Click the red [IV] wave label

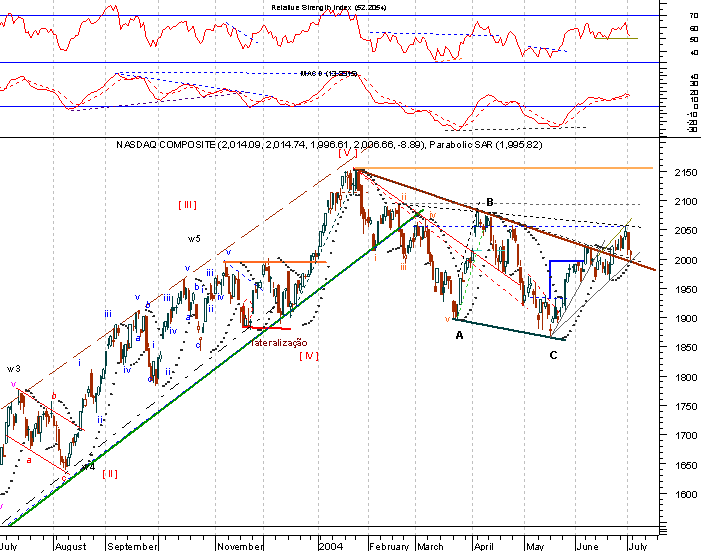pos(309,356)
